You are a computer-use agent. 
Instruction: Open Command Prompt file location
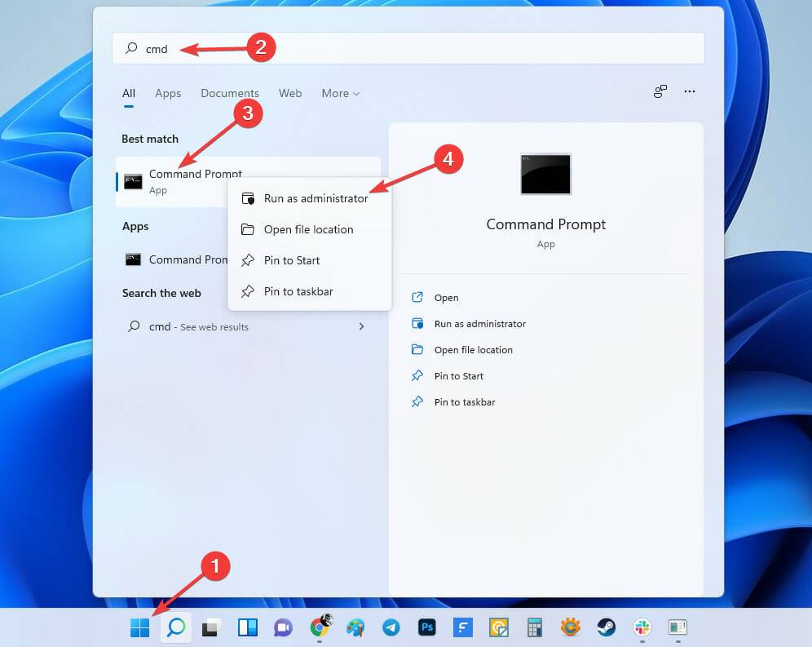point(308,229)
